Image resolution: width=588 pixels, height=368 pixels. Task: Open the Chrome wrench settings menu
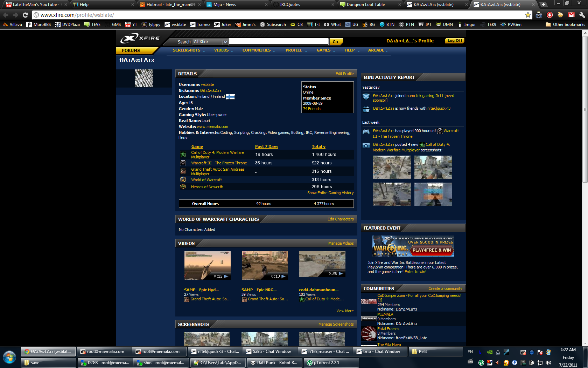click(582, 15)
